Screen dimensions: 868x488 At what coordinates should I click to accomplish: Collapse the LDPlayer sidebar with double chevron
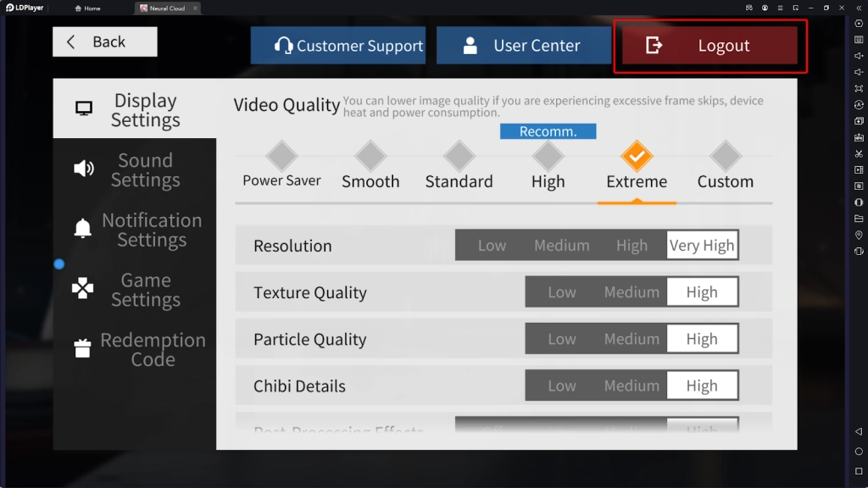(859, 8)
